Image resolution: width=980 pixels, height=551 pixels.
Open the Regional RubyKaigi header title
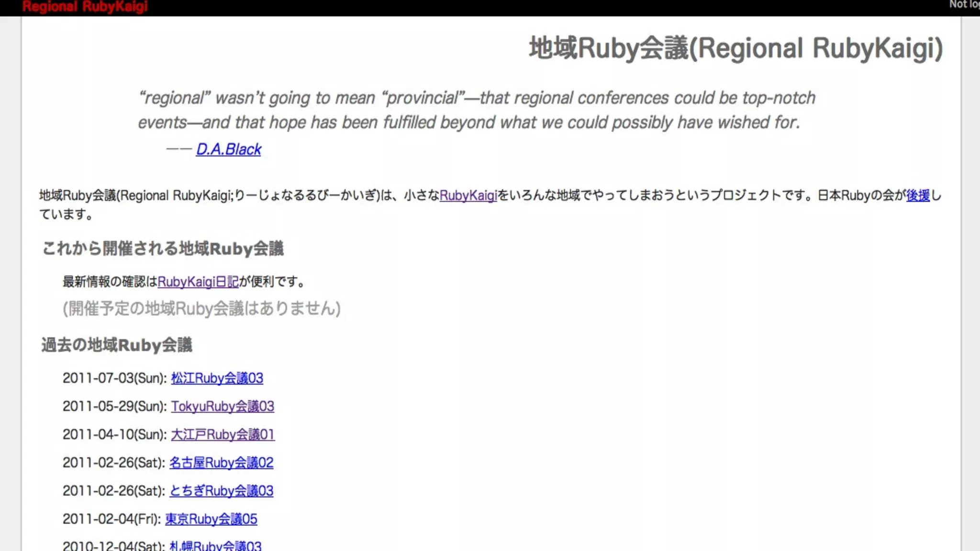[85, 7]
